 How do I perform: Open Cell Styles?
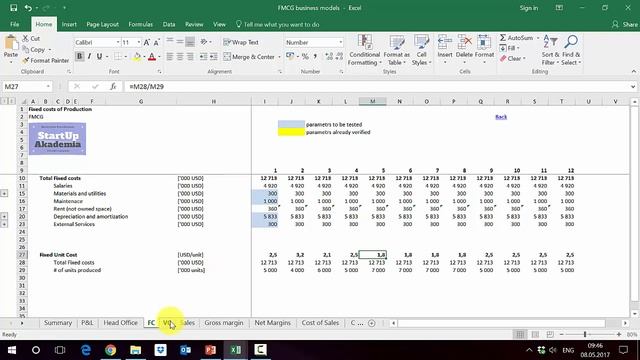pyautogui.click(x=421, y=50)
